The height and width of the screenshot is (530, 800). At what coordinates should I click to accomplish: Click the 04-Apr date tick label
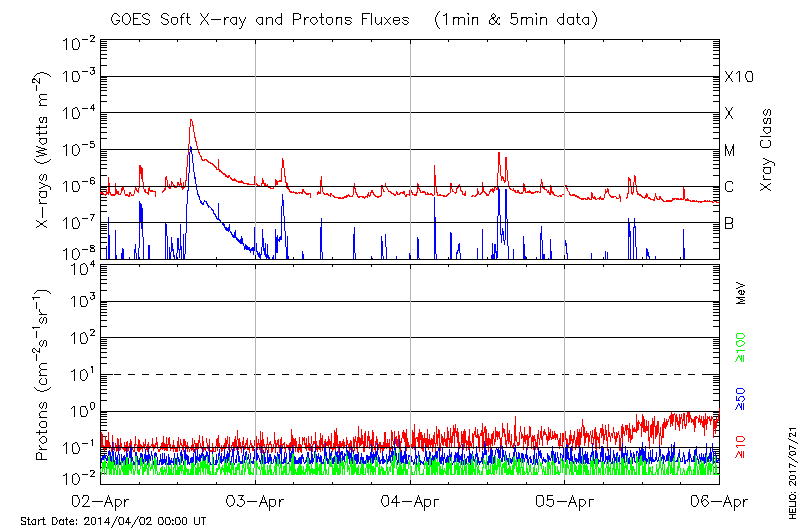[x=410, y=501]
